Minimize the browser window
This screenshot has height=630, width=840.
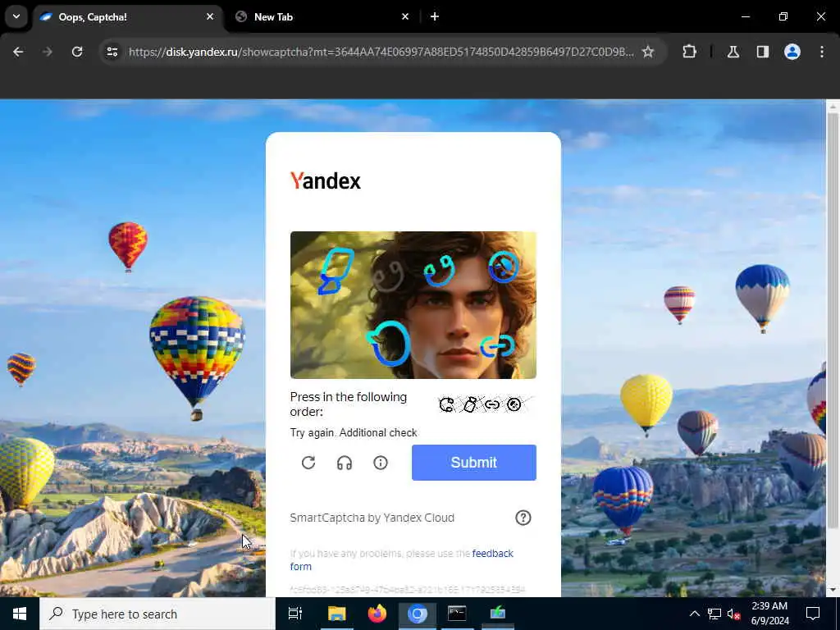click(745, 16)
